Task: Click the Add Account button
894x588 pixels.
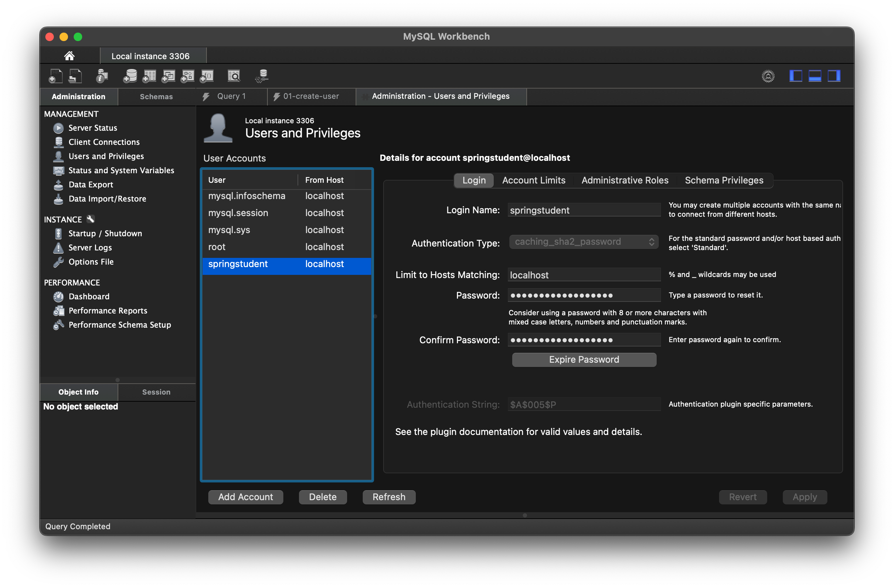Action: (x=246, y=497)
